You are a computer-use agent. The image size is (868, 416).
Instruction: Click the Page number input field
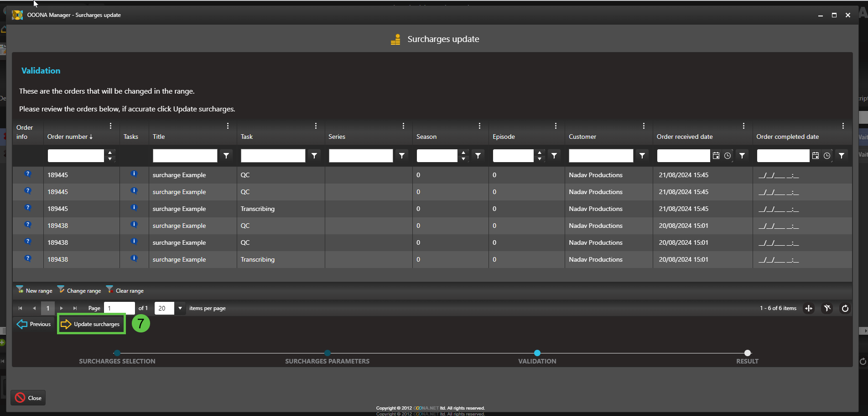pos(119,308)
